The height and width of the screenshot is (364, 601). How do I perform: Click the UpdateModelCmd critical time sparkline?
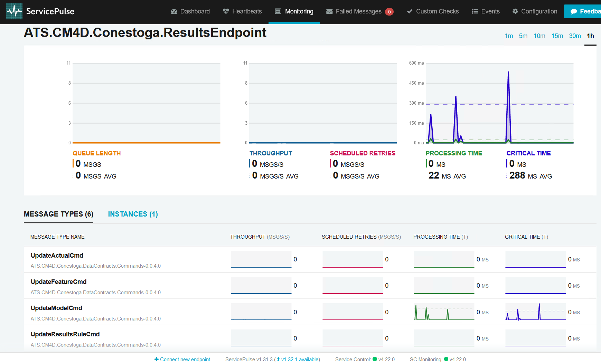[535, 312]
